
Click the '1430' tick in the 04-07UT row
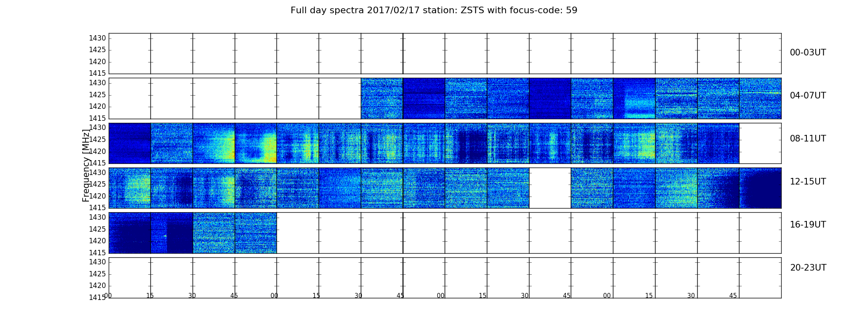pyautogui.click(x=98, y=83)
